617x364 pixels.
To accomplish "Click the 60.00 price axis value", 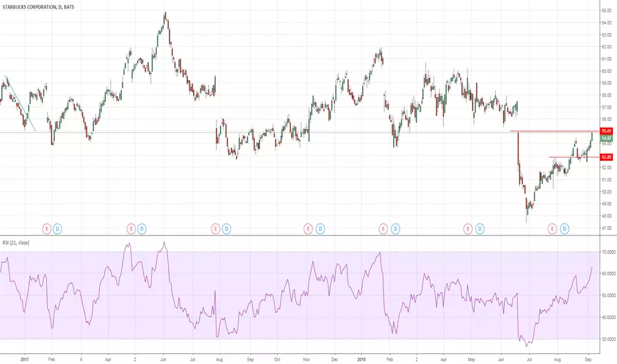I will [606, 71].
